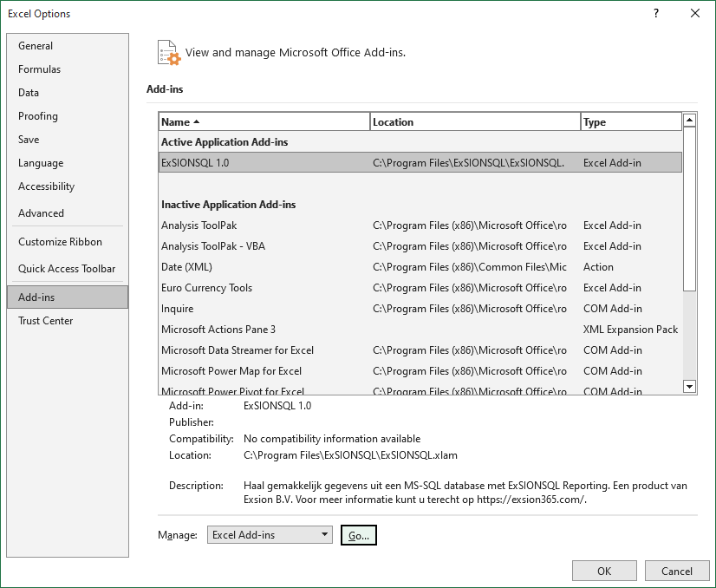Sort add-ins by Location column header
716x588 pixels.
coord(475,122)
